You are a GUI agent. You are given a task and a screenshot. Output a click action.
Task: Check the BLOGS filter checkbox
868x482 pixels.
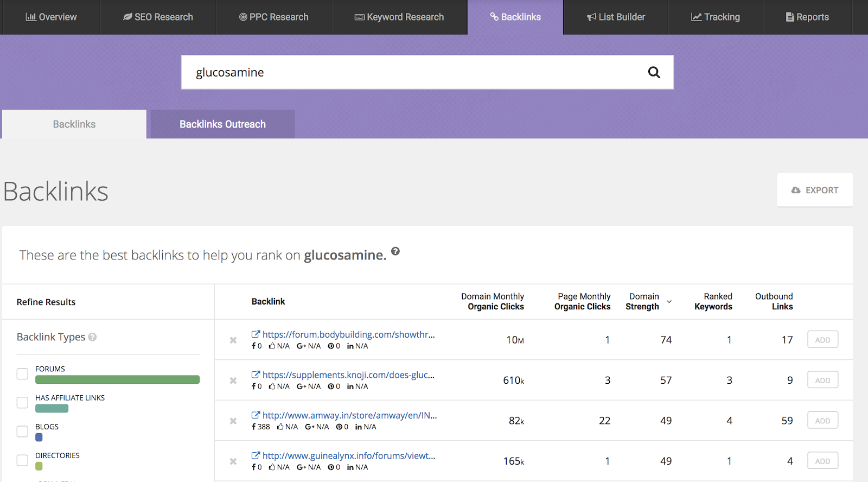point(22,432)
